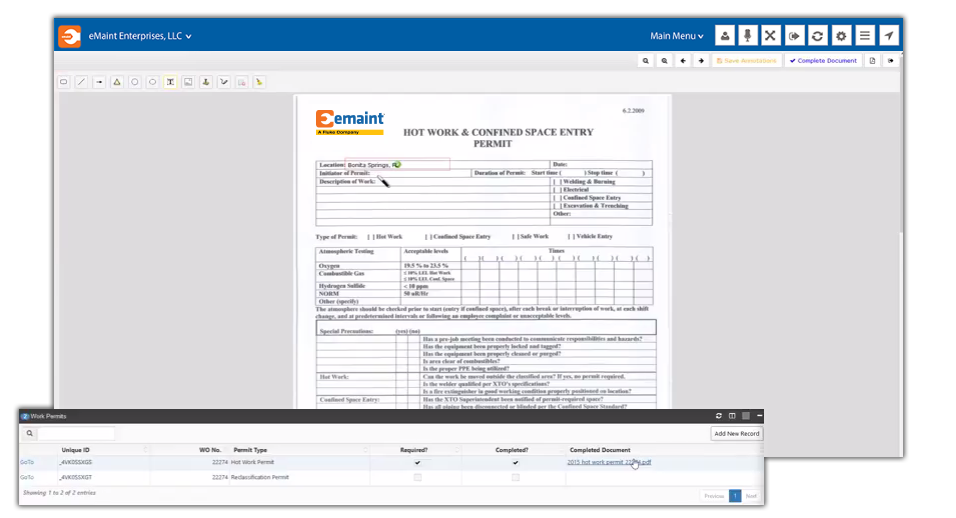Open the Main Menu dropdown
The image size is (956, 518).
tap(677, 36)
